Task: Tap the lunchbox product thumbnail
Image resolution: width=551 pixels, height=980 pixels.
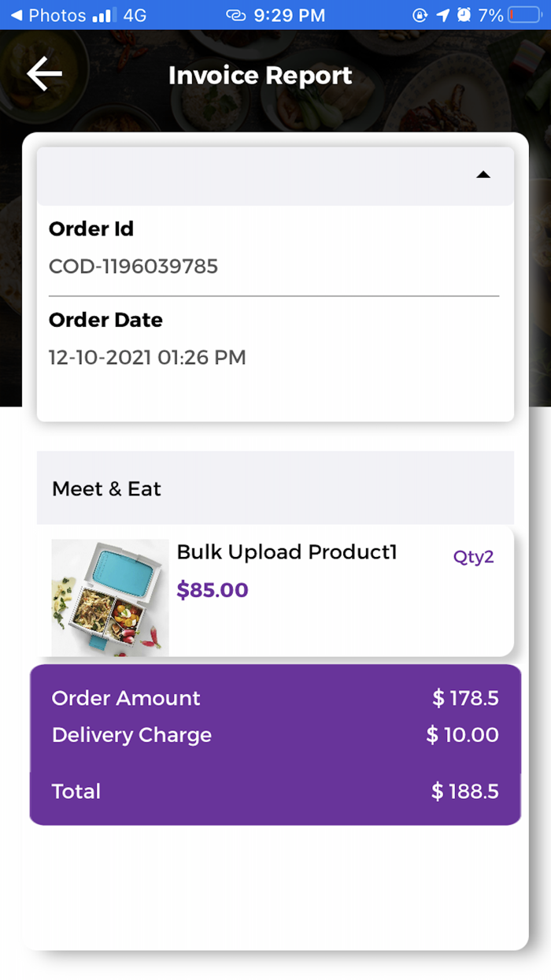Action: coord(109,597)
